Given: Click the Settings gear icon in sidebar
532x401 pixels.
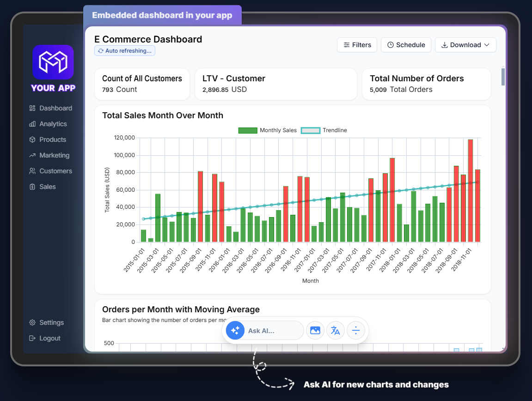Looking at the screenshot, I should 32,322.
